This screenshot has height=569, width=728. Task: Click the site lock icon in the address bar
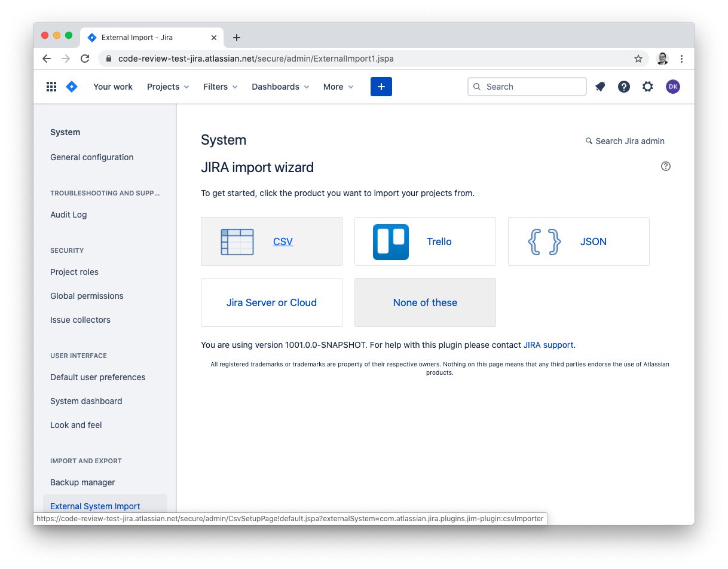pyautogui.click(x=109, y=59)
